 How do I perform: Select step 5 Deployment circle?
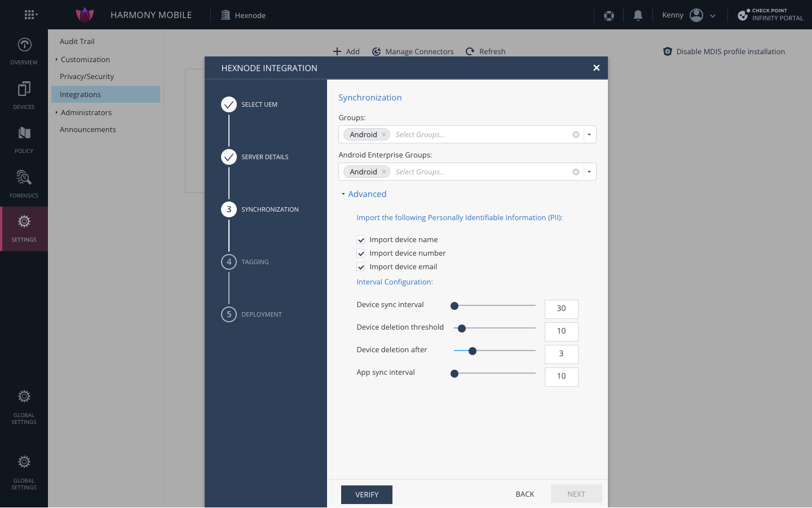coord(229,314)
